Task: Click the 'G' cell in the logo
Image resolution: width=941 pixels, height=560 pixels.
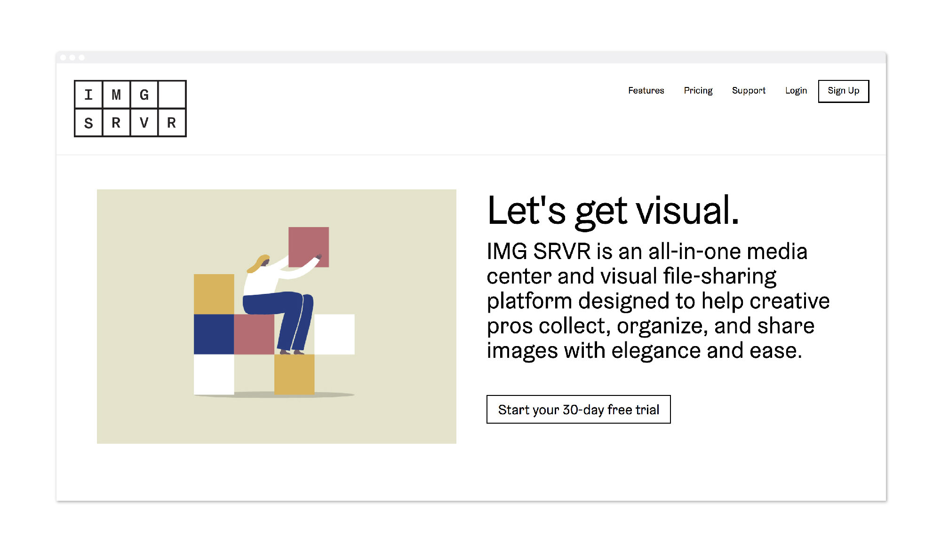Action: click(x=144, y=95)
